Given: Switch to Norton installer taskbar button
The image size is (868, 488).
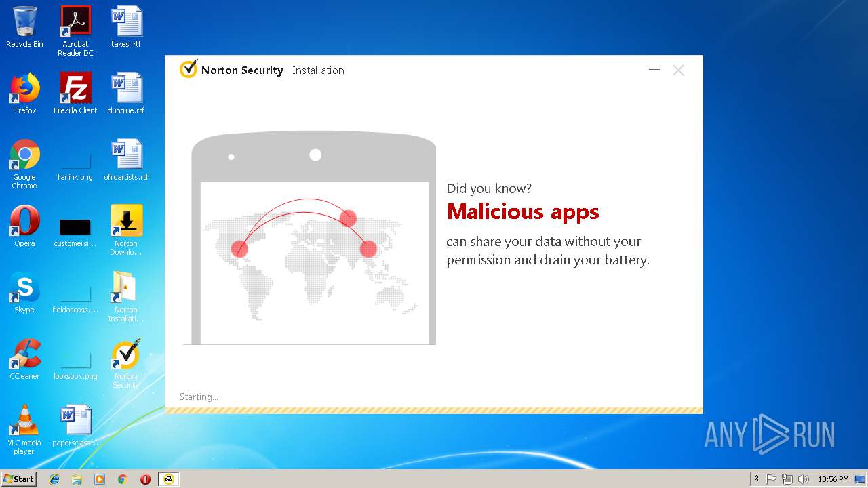Looking at the screenshot, I should (169, 479).
